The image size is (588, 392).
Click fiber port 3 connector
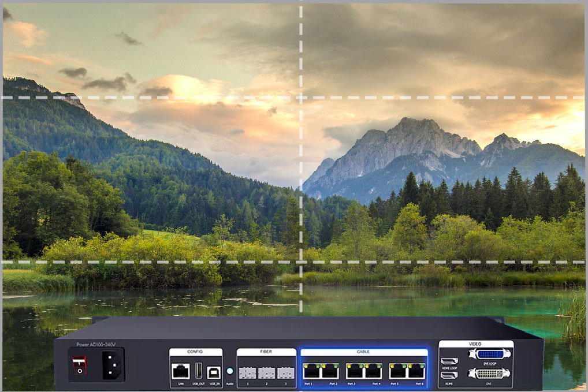(284, 374)
